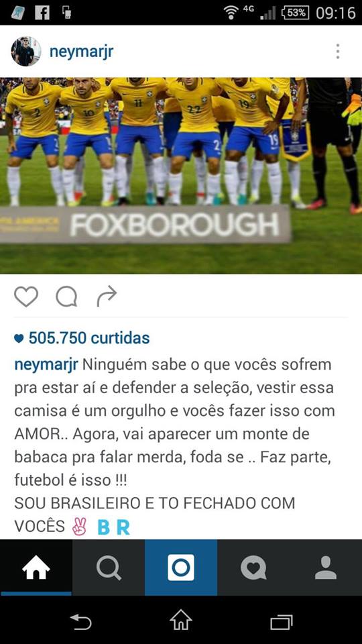Viewport: 362px width, 644px height.
Task: View the 505.750 curtidas likes list
Action: (x=82, y=338)
